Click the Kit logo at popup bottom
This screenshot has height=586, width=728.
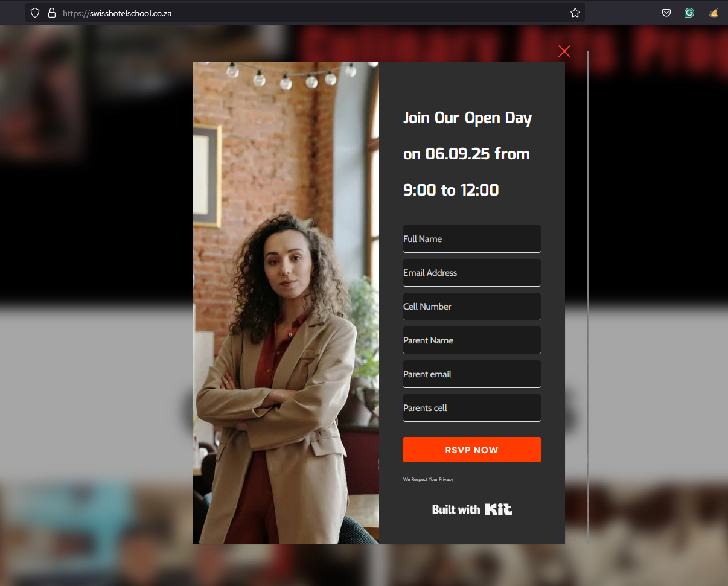(499, 509)
